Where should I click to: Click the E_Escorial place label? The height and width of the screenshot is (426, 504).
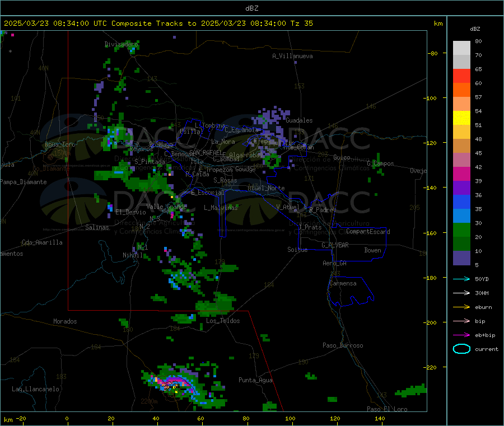208,193
